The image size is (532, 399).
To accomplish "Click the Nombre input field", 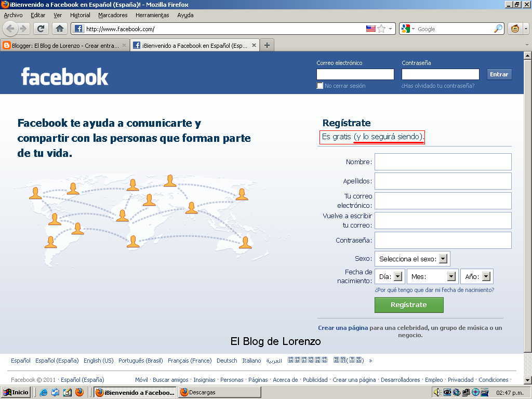I will tap(443, 162).
